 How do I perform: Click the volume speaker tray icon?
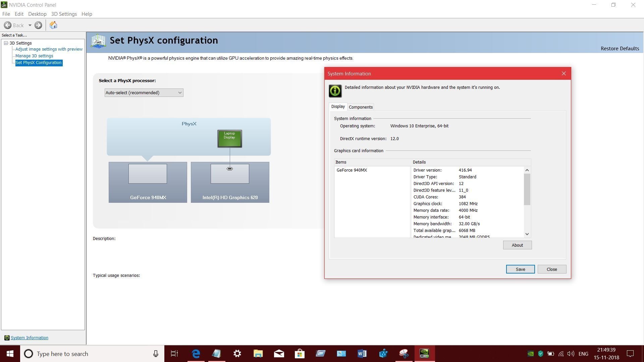[x=571, y=354]
